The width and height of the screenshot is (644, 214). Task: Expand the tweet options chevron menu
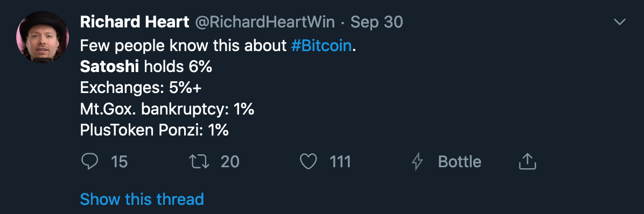619,22
